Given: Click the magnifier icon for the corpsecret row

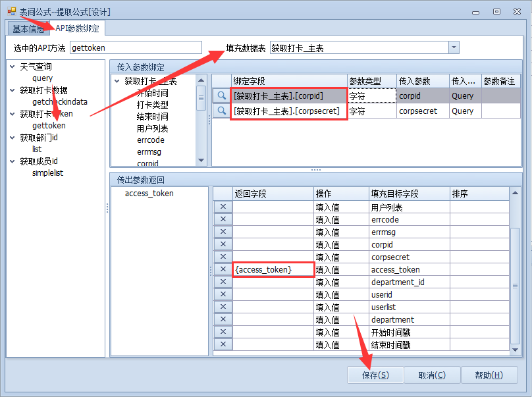Looking at the screenshot, I should tap(221, 111).
